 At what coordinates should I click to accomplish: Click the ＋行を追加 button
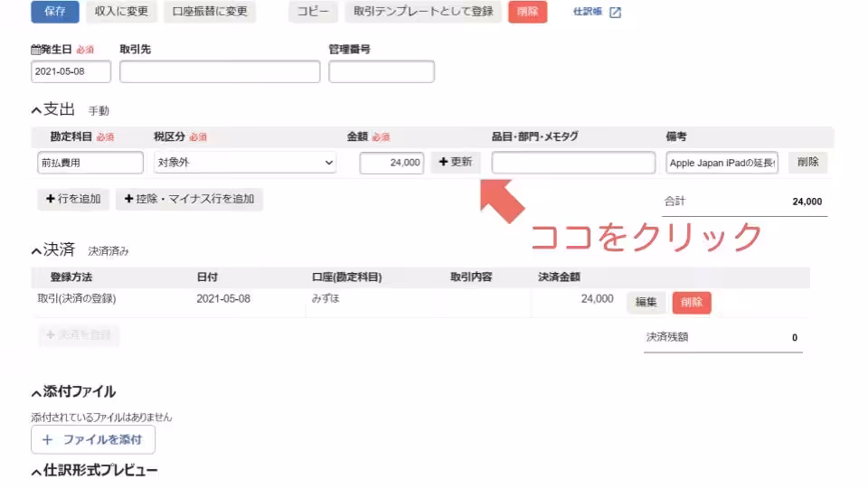(x=73, y=199)
